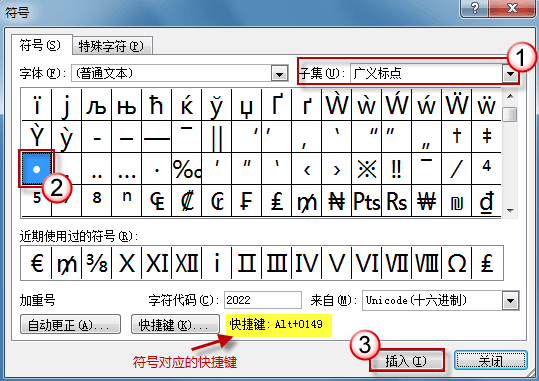Select Omega Ω in recent symbols
The height and width of the screenshot is (381, 539).
point(456,263)
